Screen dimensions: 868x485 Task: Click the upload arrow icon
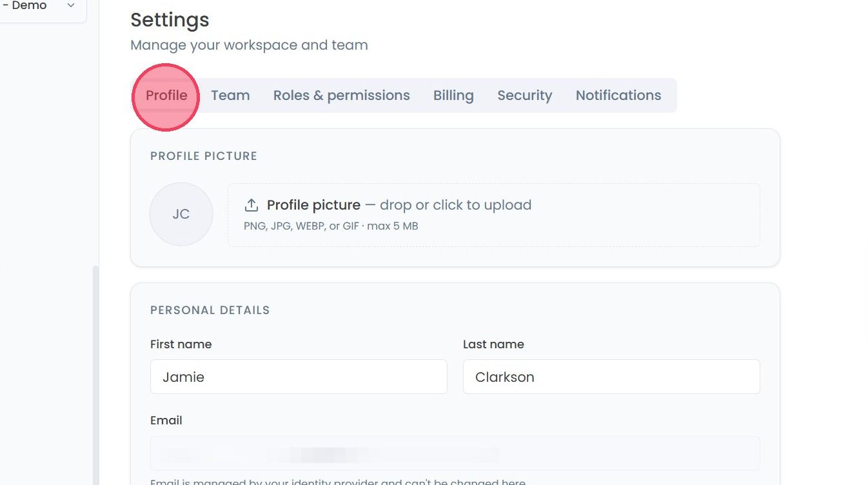[x=251, y=205]
